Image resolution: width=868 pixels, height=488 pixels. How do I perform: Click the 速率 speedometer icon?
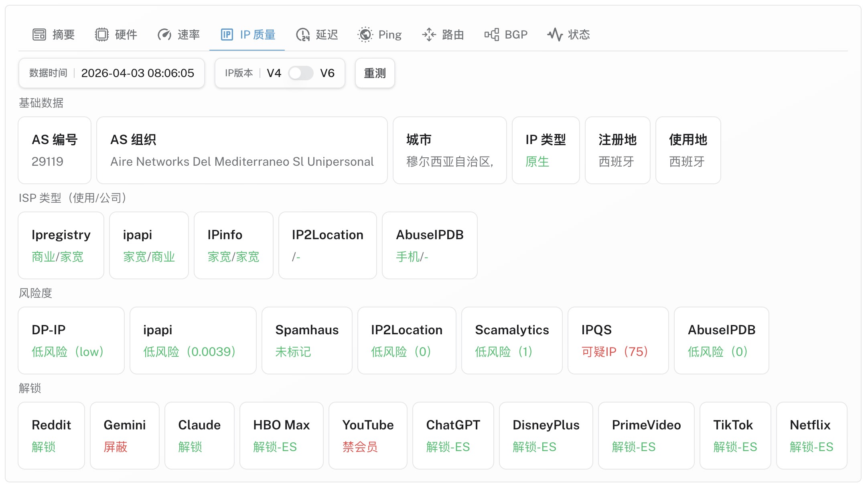(x=164, y=35)
